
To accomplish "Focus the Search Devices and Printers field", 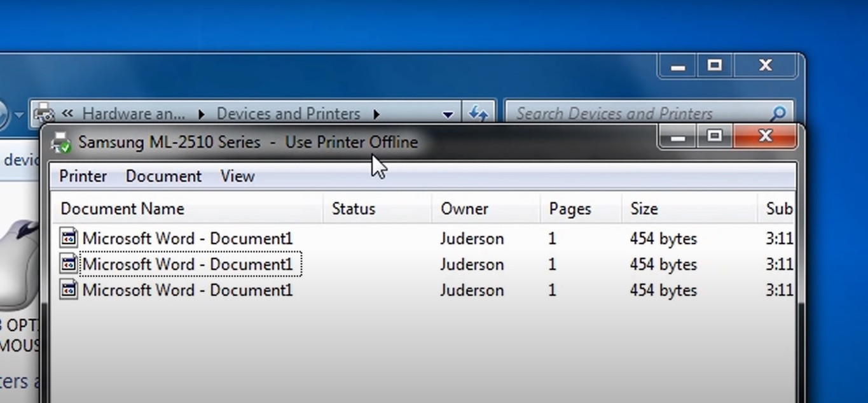I will tap(636, 114).
